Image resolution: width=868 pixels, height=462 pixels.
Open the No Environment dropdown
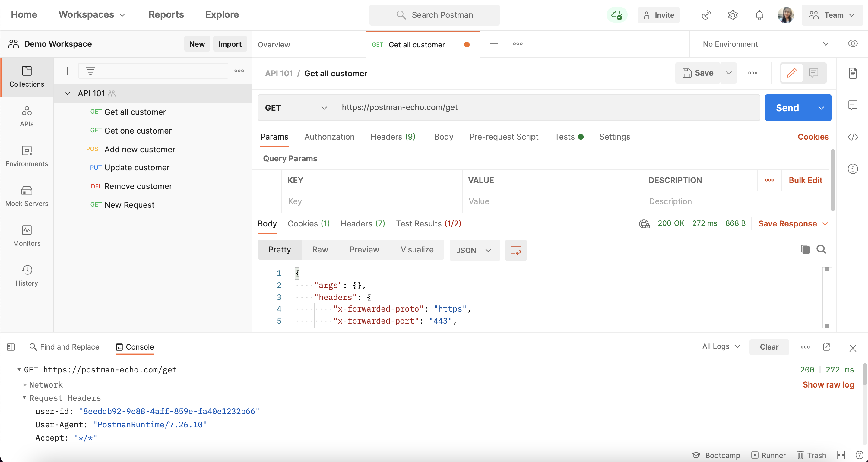coord(765,44)
